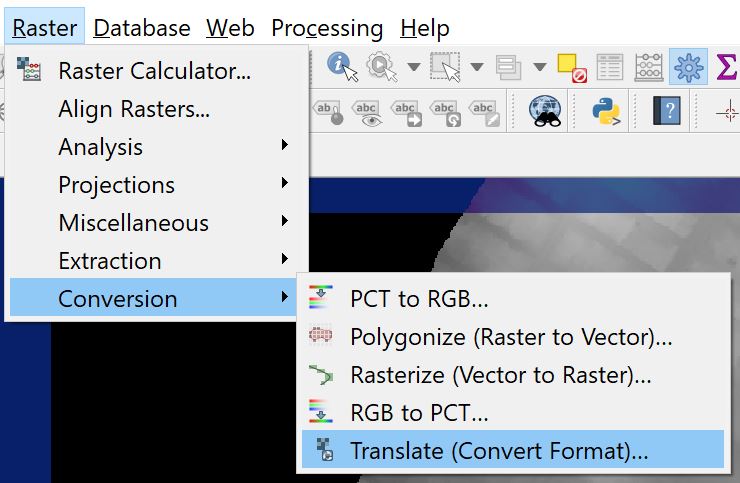Viewport: 740px width, 483px height.
Task: Open the Attribute Table icon
Action: (x=609, y=67)
